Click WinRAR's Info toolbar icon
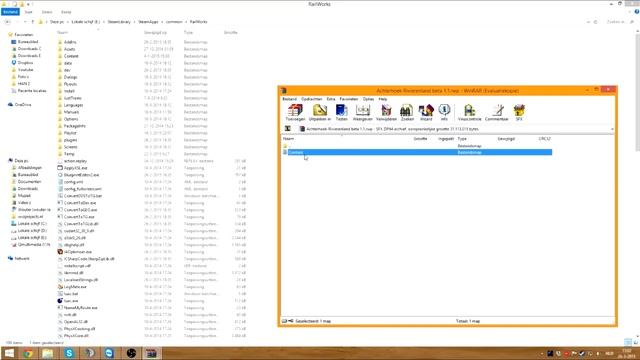The height and width of the screenshot is (360, 640). tap(444, 112)
